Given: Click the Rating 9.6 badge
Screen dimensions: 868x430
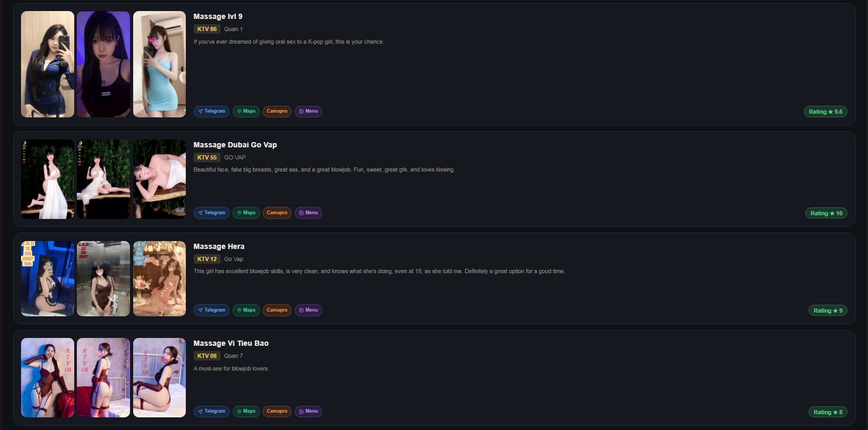Looking at the screenshot, I should pyautogui.click(x=825, y=112).
